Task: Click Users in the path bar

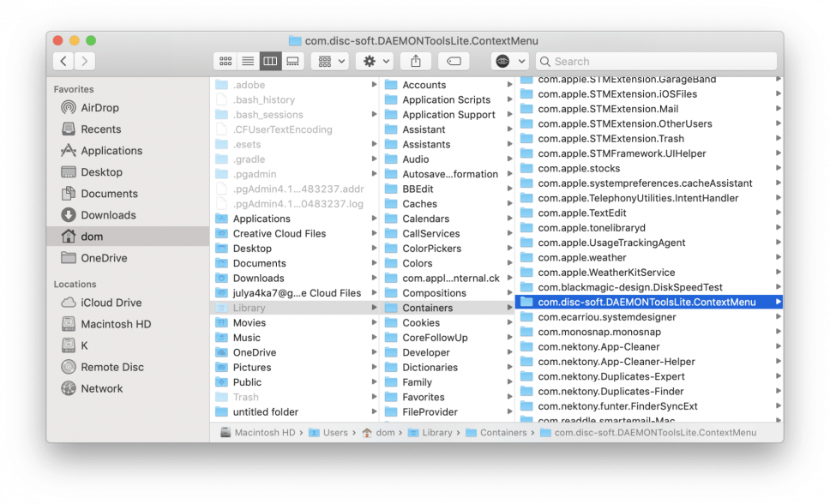Action: [x=330, y=432]
